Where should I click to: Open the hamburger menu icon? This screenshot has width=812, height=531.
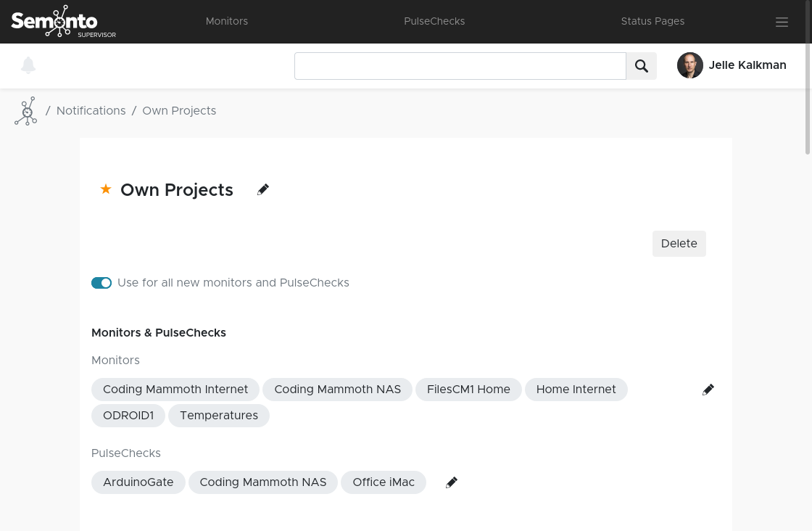pyautogui.click(x=782, y=22)
